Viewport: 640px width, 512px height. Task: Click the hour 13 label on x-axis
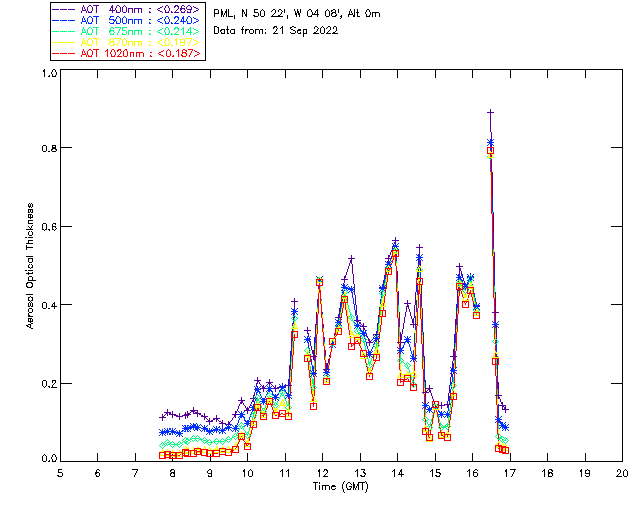tap(360, 473)
